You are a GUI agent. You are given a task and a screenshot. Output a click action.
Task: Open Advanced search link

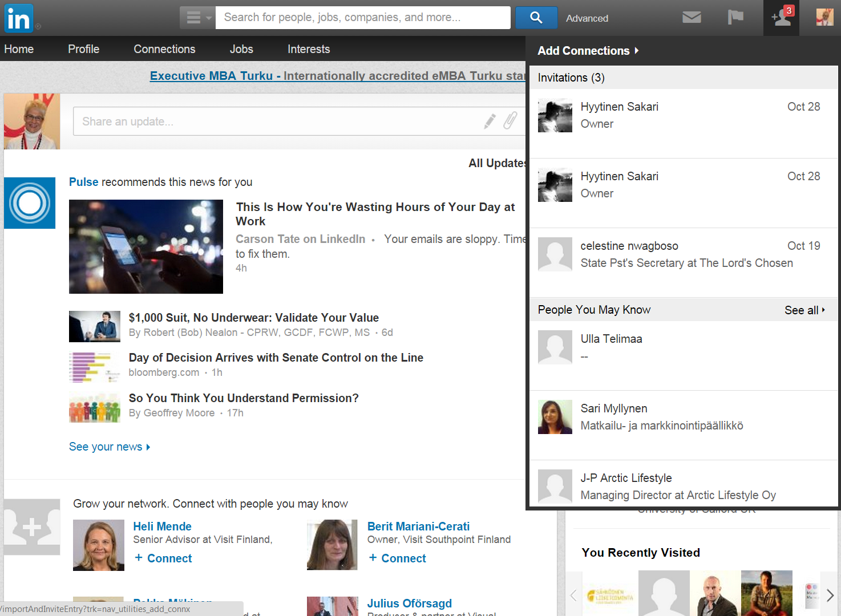(x=587, y=18)
